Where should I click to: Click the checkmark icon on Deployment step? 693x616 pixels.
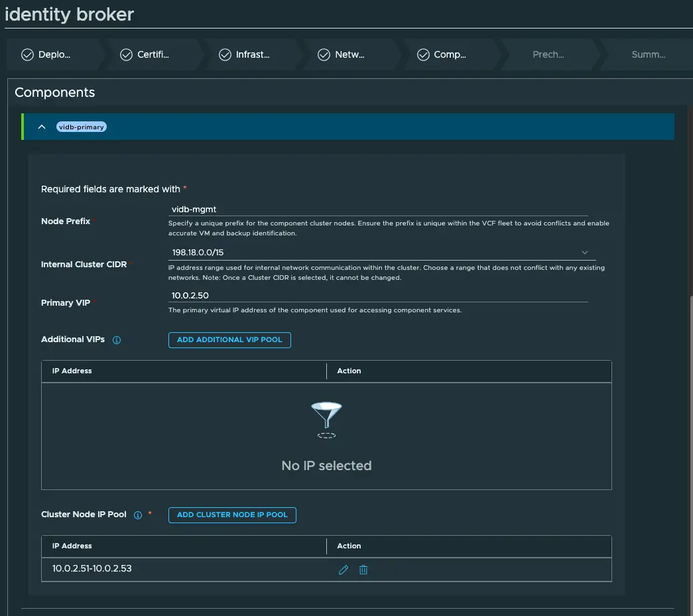(27, 55)
